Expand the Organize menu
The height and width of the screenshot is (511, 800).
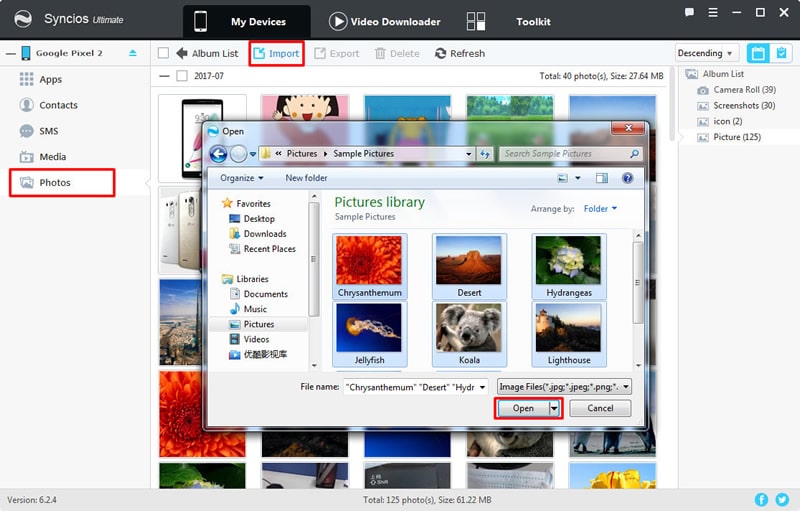(x=242, y=178)
